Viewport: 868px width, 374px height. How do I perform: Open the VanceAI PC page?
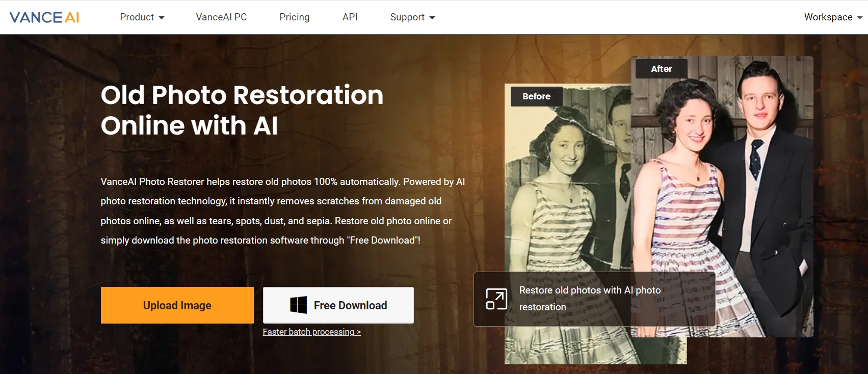tap(221, 17)
